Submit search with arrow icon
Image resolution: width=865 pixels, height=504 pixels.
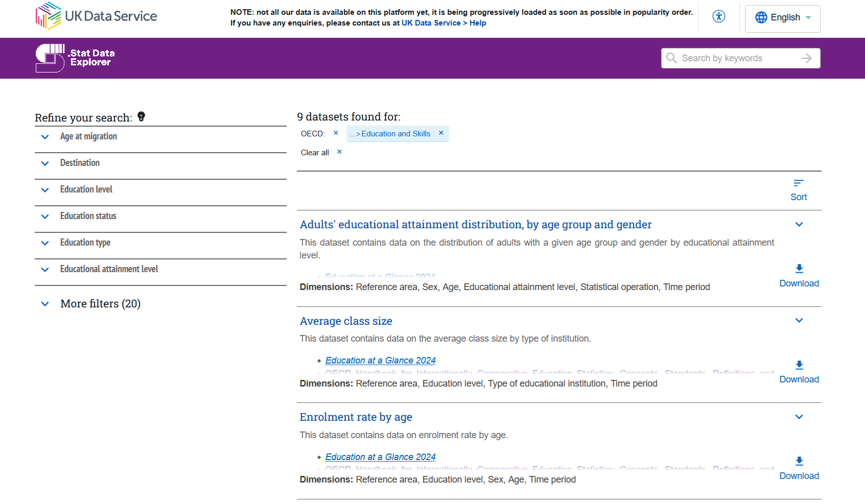coord(807,58)
